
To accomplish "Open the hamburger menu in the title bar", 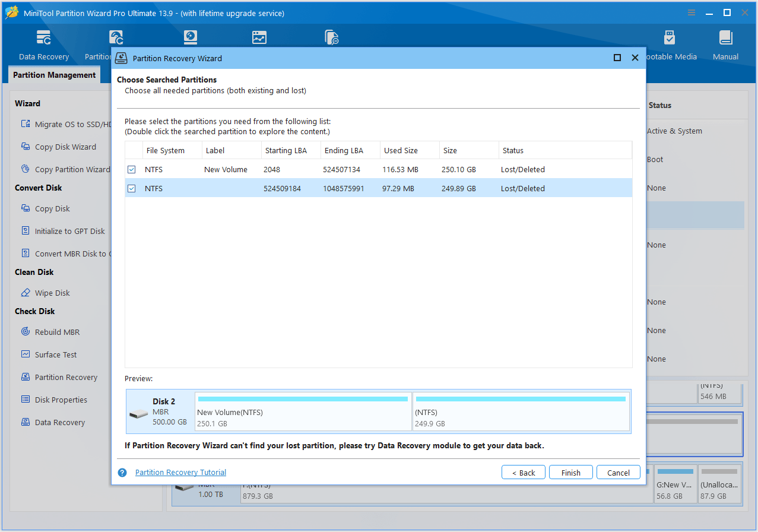I will pos(691,12).
